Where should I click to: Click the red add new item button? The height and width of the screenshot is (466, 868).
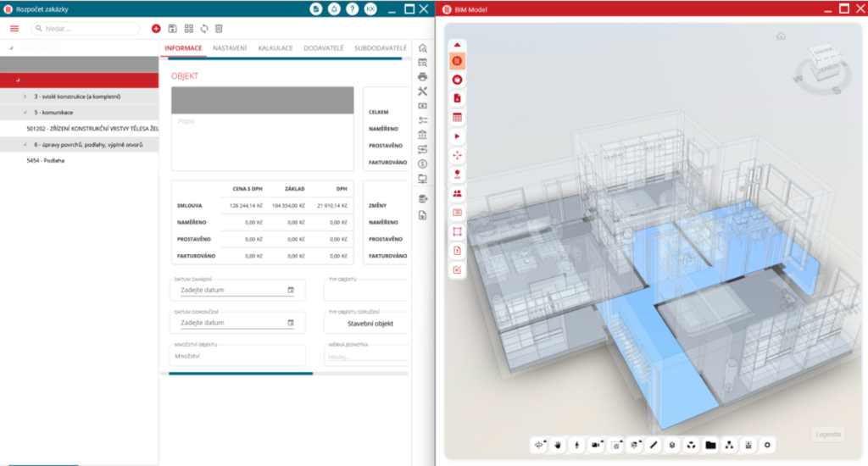pyautogui.click(x=156, y=29)
